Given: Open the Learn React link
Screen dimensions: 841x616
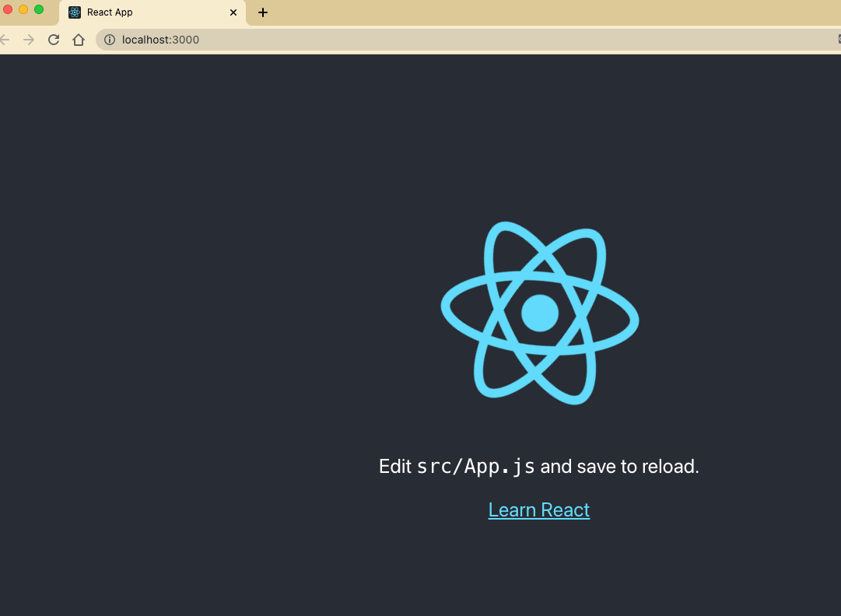Looking at the screenshot, I should [539, 510].
